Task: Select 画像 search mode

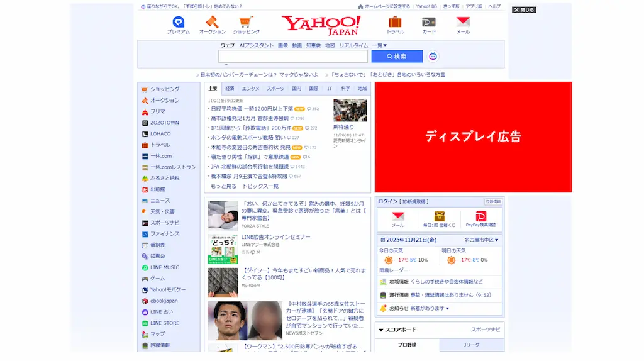Action: point(283,45)
